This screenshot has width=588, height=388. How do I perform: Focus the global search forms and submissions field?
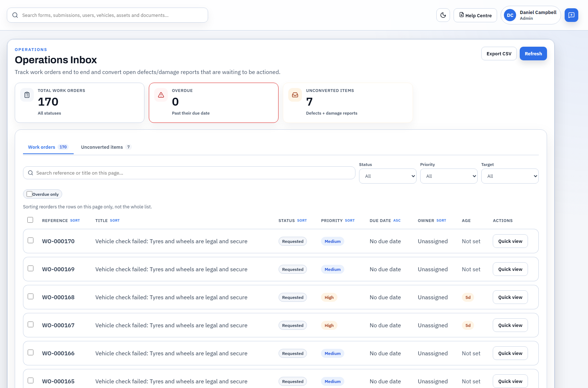click(x=107, y=15)
